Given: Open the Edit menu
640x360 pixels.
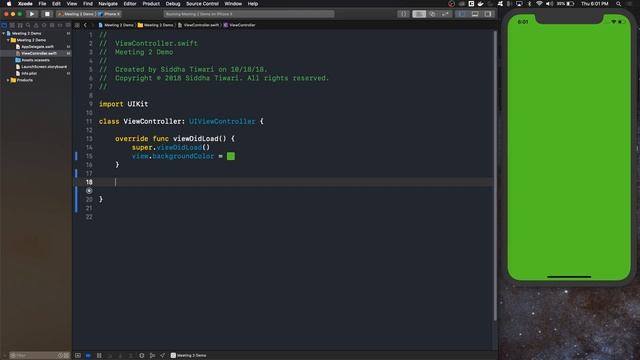Looking at the screenshot, I should click(x=56, y=4).
